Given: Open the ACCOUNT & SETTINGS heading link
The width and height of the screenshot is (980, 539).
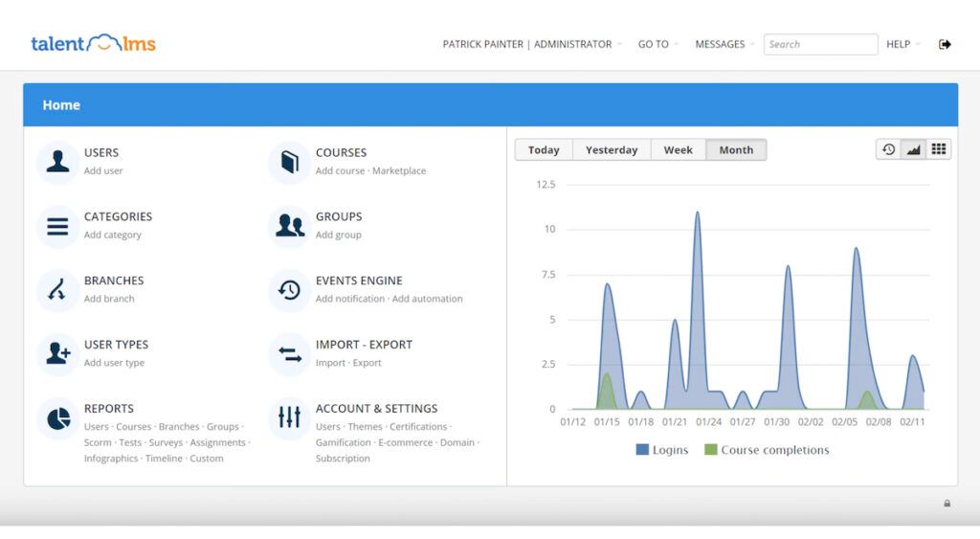Looking at the screenshot, I should (376, 408).
